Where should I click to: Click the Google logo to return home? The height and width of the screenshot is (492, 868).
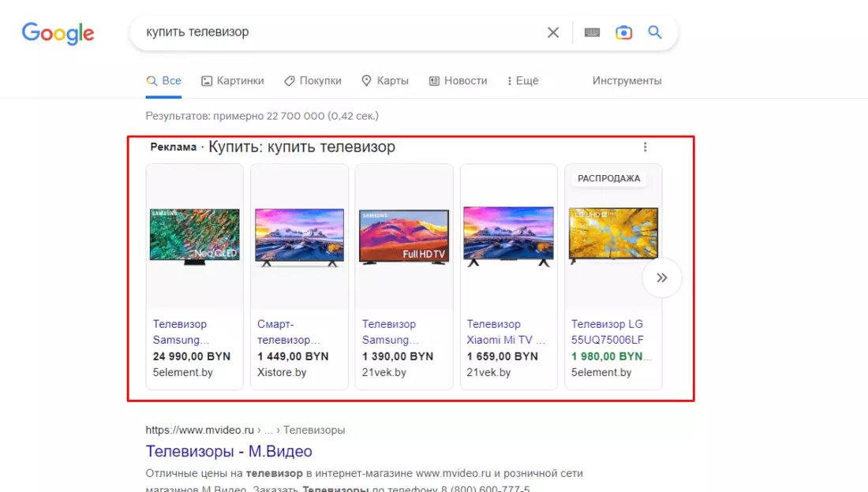pos(58,33)
